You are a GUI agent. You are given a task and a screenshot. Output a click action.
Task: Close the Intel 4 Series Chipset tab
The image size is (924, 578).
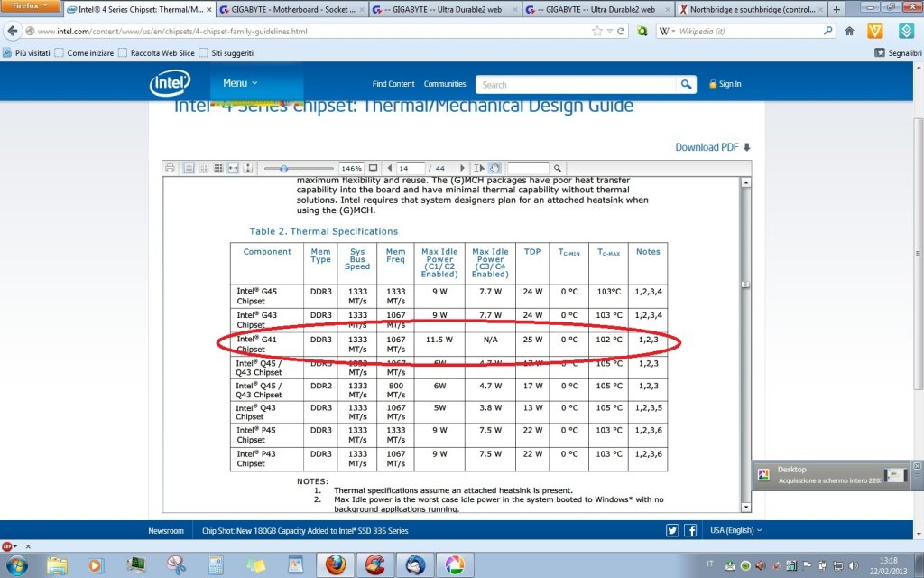point(208,10)
